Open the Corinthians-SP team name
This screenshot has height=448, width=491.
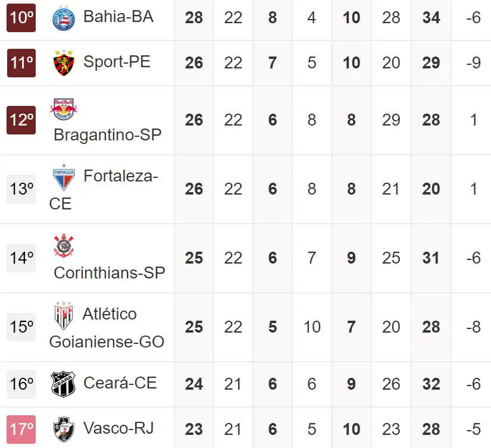point(110,272)
